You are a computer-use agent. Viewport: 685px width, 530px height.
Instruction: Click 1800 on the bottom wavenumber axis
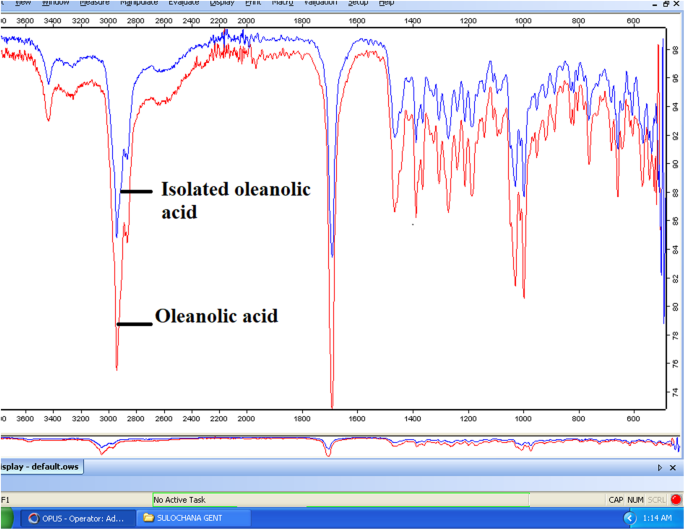pos(302,419)
